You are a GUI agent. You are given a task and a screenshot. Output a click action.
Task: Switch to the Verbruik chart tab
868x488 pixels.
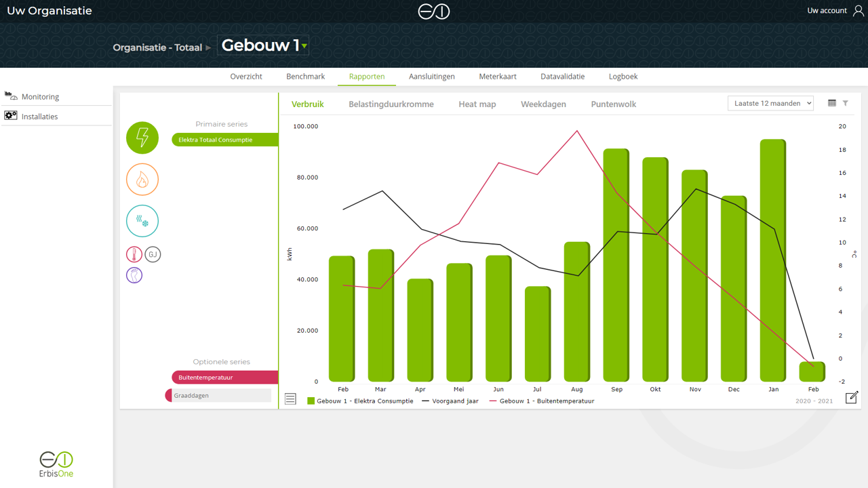[308, 104]
